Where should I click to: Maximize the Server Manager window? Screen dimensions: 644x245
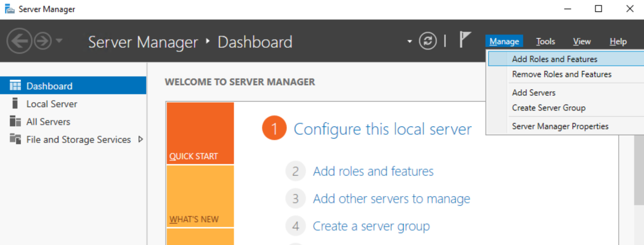(x=598, y=9)
